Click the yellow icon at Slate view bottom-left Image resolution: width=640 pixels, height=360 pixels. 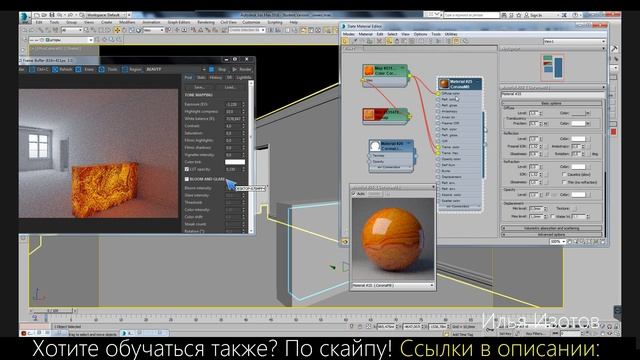click(345, 242)
